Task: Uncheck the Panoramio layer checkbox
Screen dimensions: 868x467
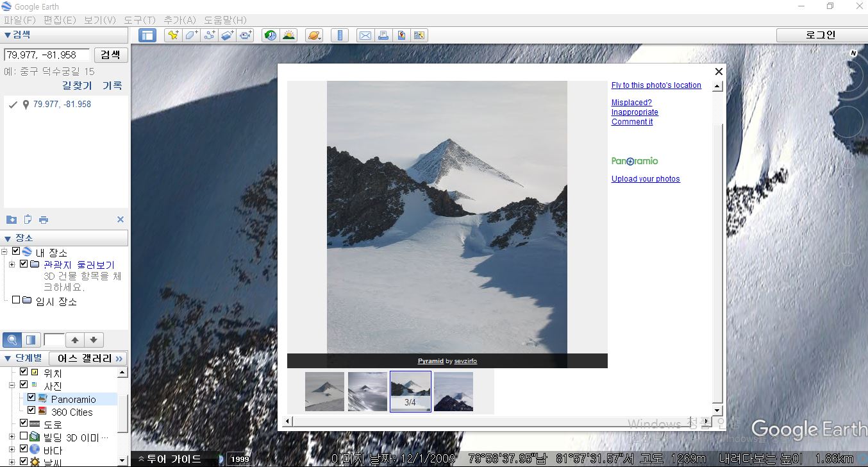Action: coord(32,398)
